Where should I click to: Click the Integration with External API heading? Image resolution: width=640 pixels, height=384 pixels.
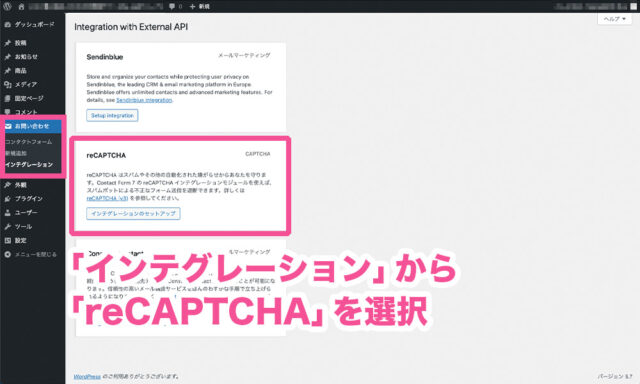pos(131,27)
